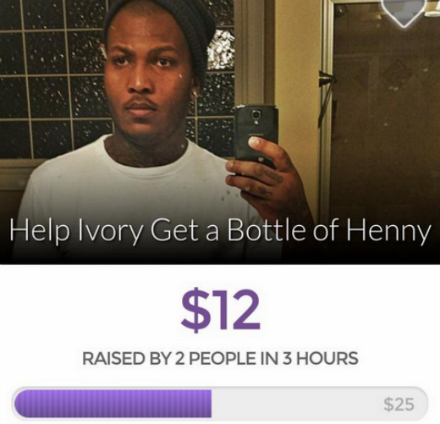This screenshot has width=440, height=424.
Task: Open the campaign title "Help Ivory Get a Bottle of Henny"
Action: 220,231
